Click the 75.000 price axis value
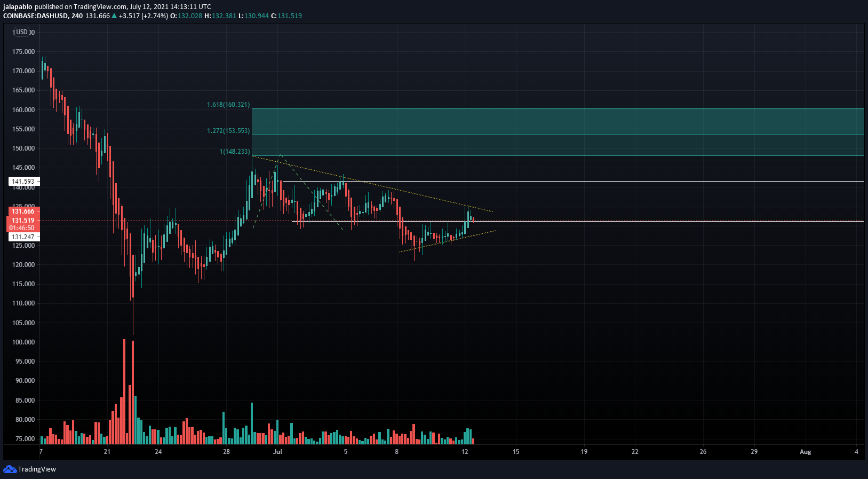The width and height of the screenshot is (868, 479). 25,439
